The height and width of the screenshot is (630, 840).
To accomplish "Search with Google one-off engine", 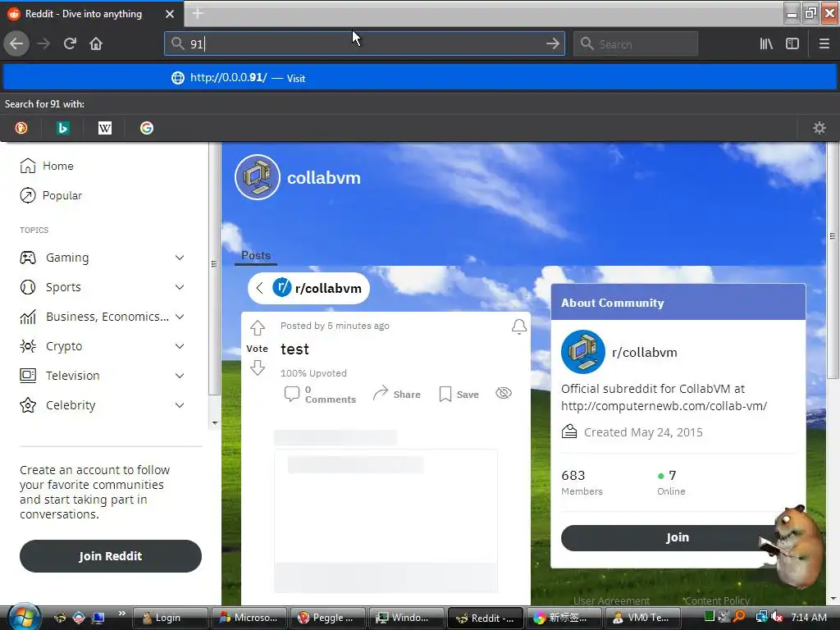I will click(x=146, y=127).
